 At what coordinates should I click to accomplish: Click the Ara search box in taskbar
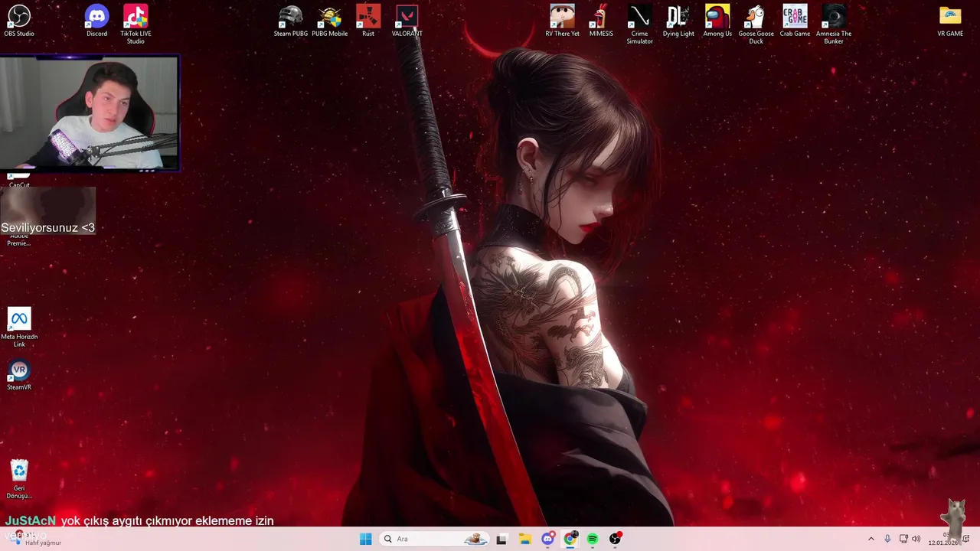click(x=434, y=539)
